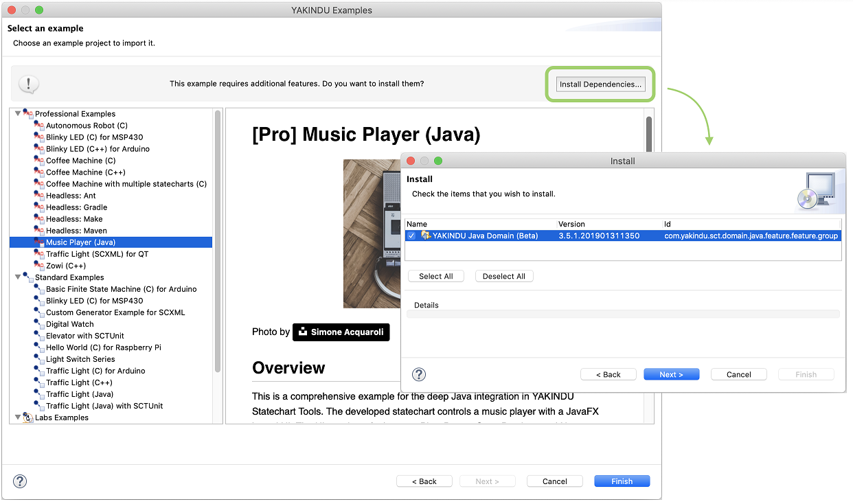Click the info exclamation bubble icon
The height and width of the screenshot is (504, 853).
coord(28,84)
